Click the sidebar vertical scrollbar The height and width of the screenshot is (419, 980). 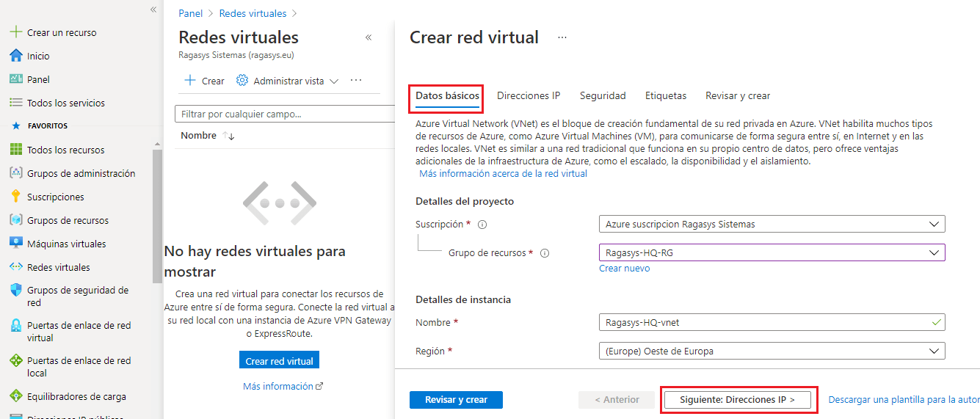click(157, 216)
